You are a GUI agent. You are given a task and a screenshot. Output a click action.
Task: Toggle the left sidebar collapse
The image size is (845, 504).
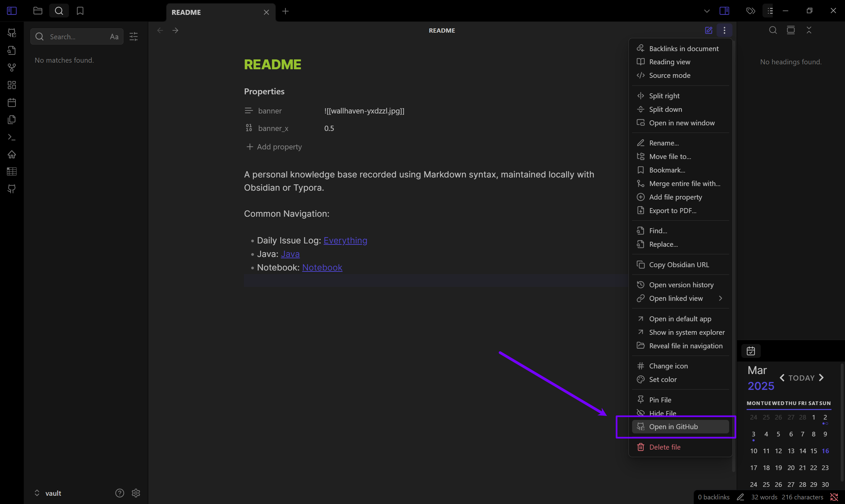click(x=12, y=11)
